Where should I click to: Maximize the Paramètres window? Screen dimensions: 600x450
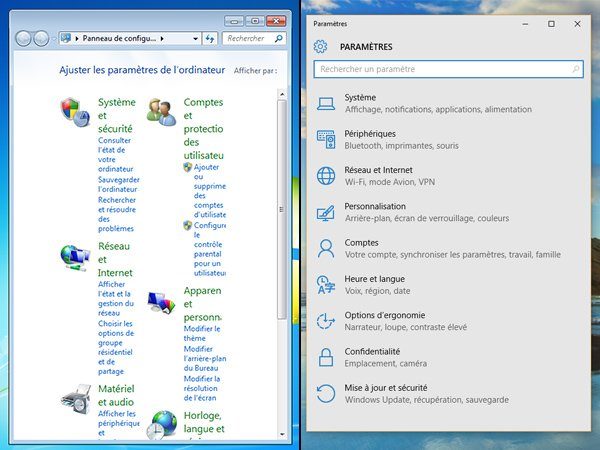coord(551,24)
